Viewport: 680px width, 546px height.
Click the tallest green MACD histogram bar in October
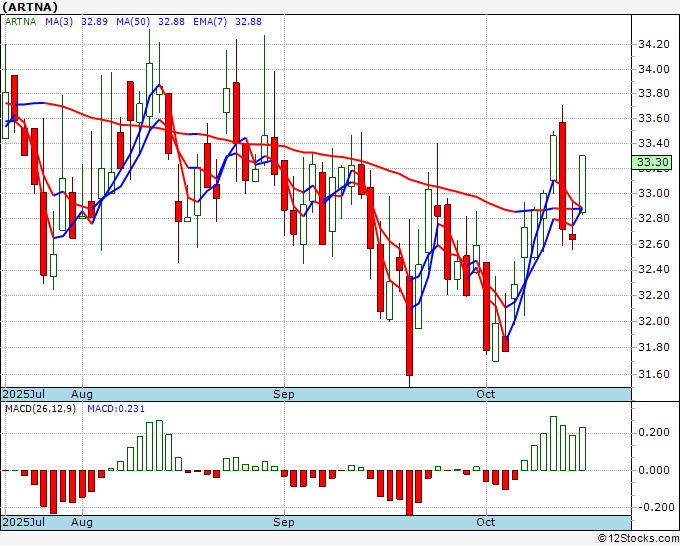tap(553, 443)
